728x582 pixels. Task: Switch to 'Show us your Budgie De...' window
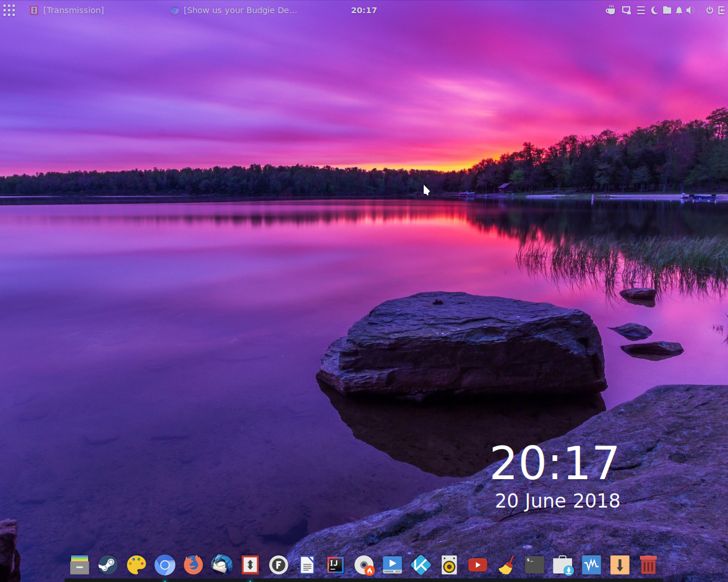point(234,10)
